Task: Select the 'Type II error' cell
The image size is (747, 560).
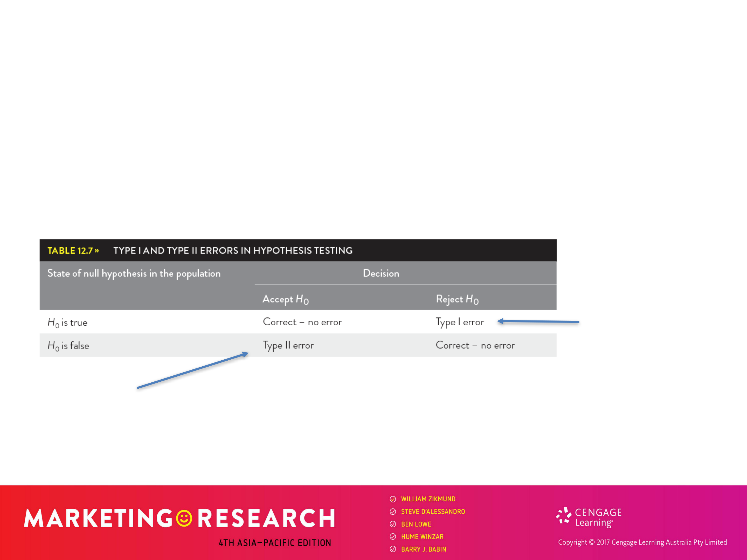Action: 288,345
